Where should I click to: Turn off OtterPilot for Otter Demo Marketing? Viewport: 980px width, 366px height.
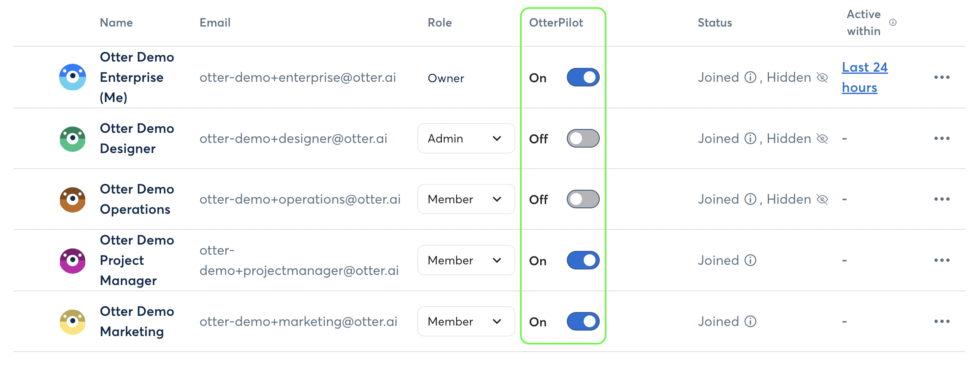tap(583, 321)
